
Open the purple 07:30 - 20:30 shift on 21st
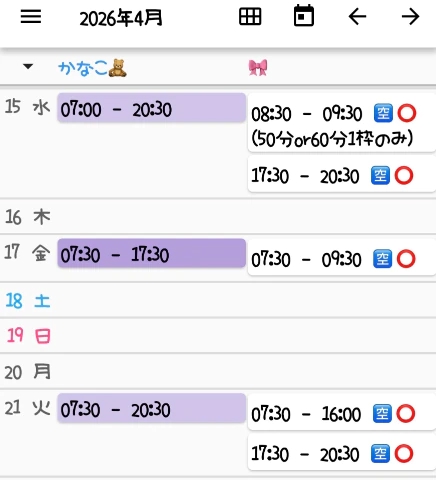[x=152, y=408]
